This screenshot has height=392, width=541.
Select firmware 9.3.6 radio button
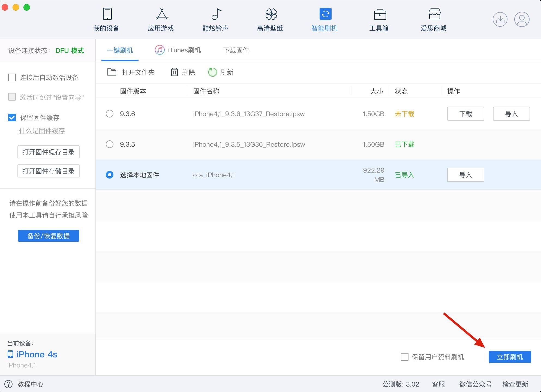point(110,114)
